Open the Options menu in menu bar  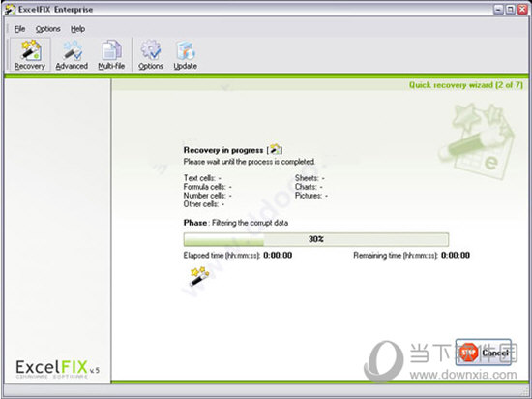[x=47, y=29]
